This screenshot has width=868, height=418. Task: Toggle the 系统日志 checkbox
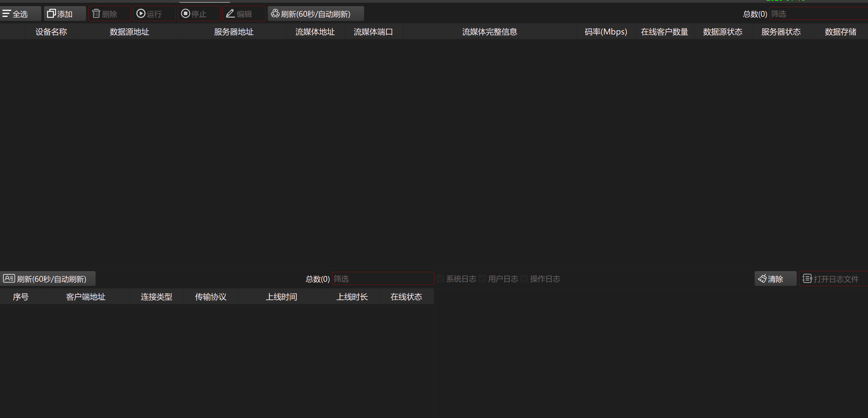441,279
